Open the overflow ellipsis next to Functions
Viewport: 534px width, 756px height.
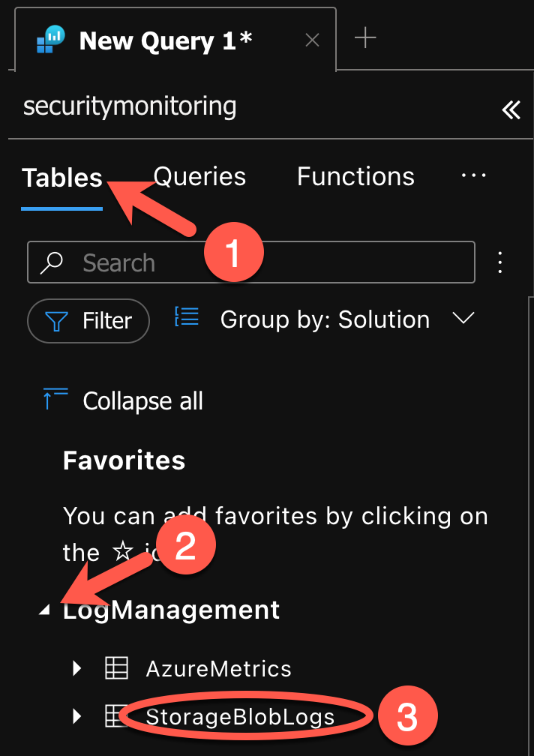473,176
